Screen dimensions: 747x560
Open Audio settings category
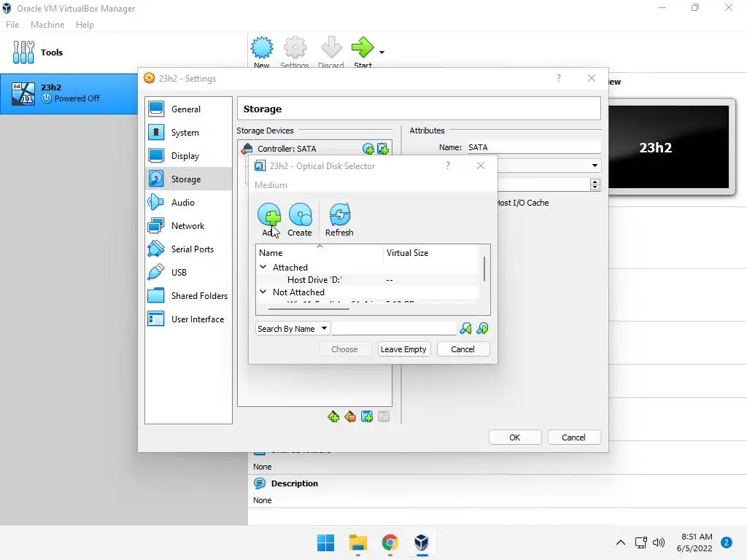(x=188, y=203)
